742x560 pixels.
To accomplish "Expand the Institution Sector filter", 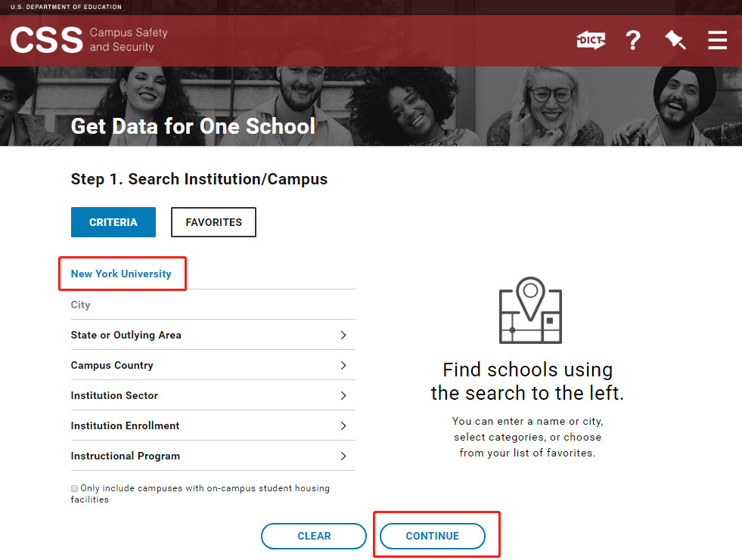I will point(212,395).
